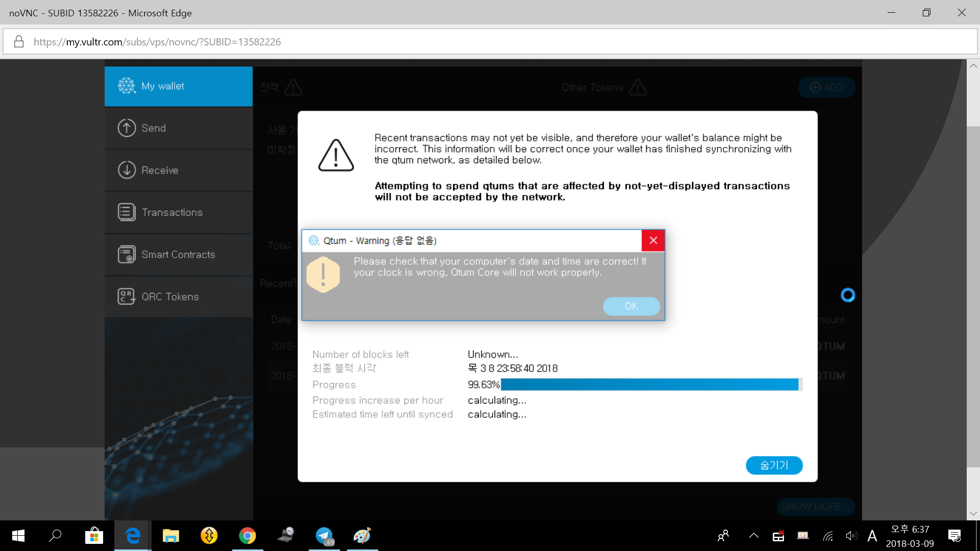Open Paint from taskbar
Viewport: 980px width, 551px height.
(x=362, y=536)
